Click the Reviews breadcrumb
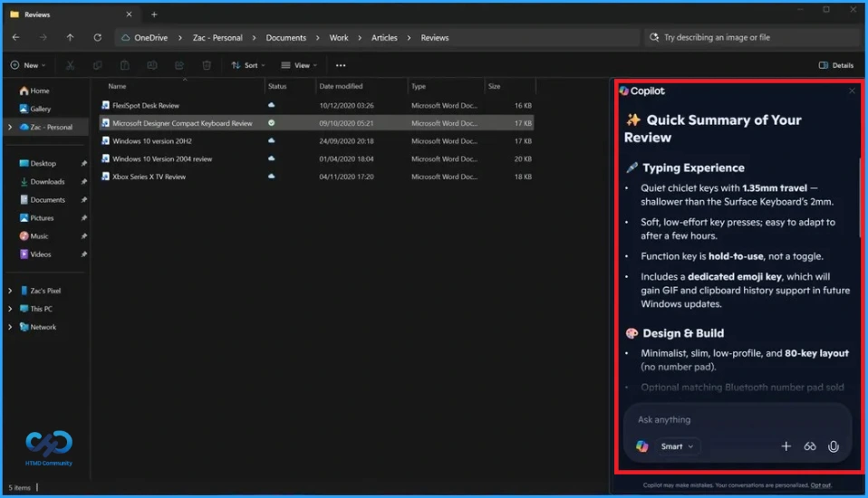 435,38
